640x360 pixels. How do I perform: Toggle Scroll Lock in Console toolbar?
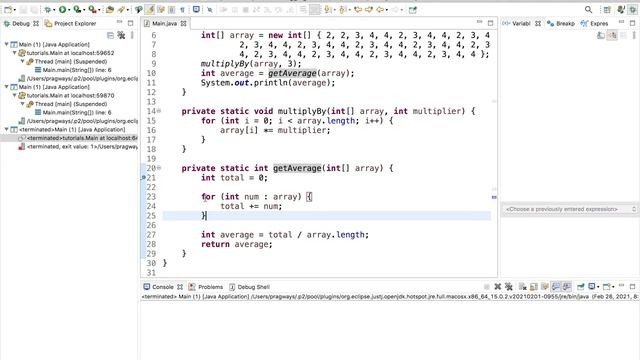tap(533, 287)
